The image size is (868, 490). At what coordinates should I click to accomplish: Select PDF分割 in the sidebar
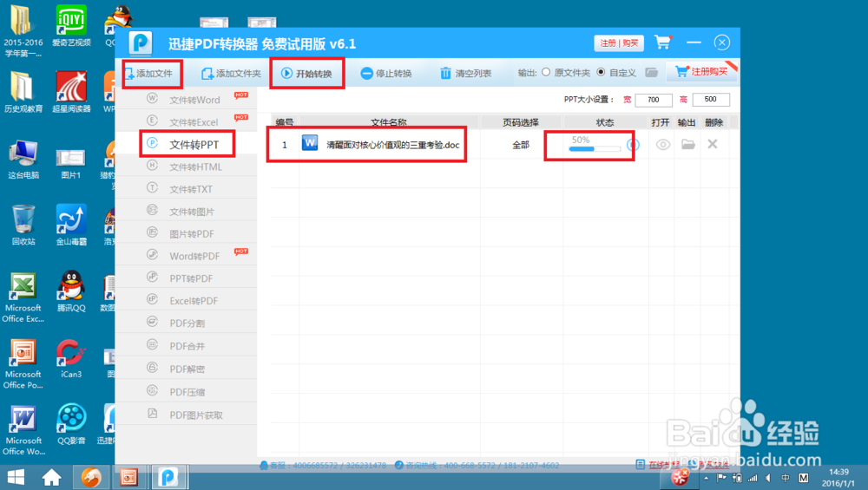[x=187, y=323]
